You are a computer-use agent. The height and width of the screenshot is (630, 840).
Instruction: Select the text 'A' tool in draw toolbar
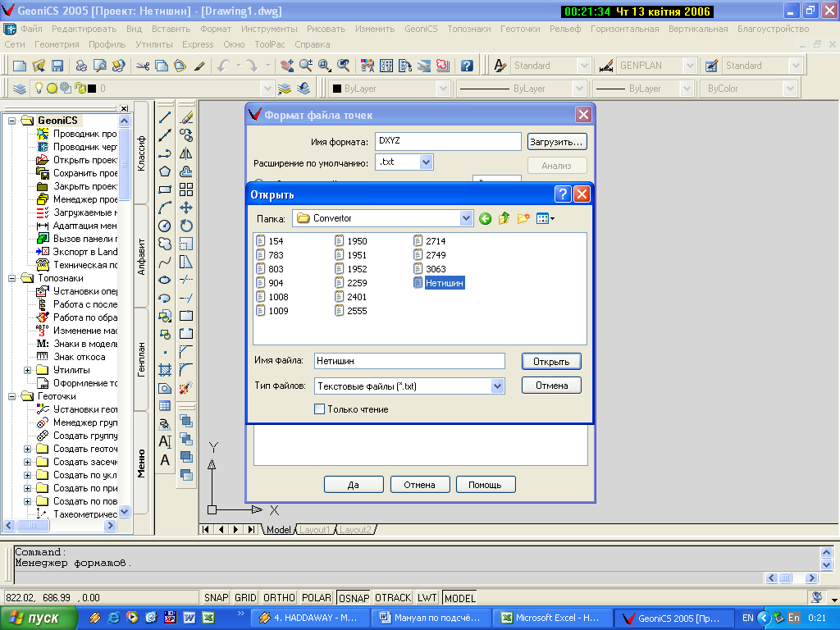point(165,460)
